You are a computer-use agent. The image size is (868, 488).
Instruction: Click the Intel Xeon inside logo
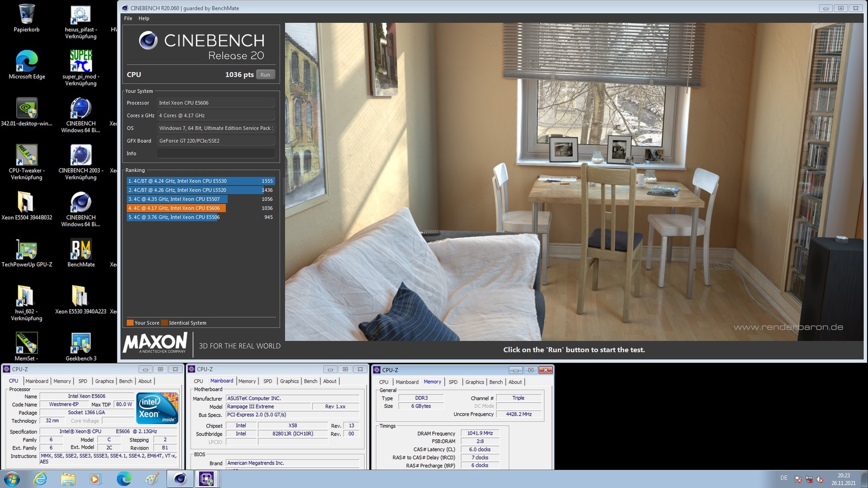[157, 408]
